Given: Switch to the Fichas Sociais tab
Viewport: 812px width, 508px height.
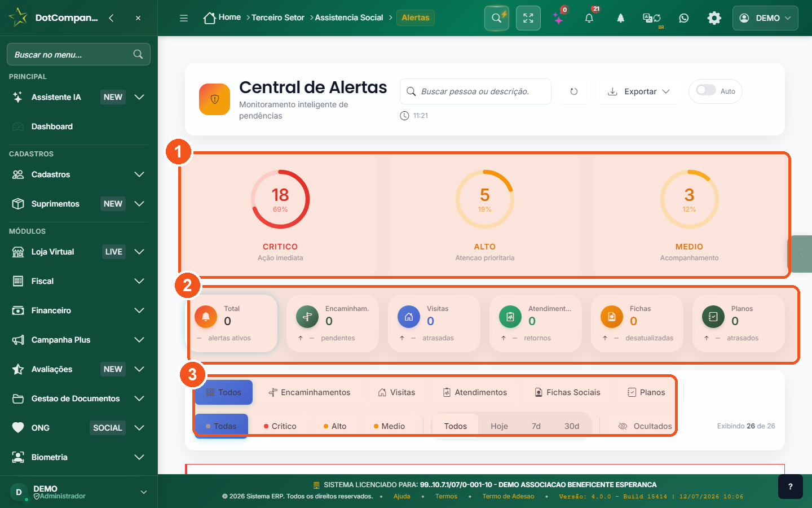Looking at the screenshot, I should pos(568,392).
